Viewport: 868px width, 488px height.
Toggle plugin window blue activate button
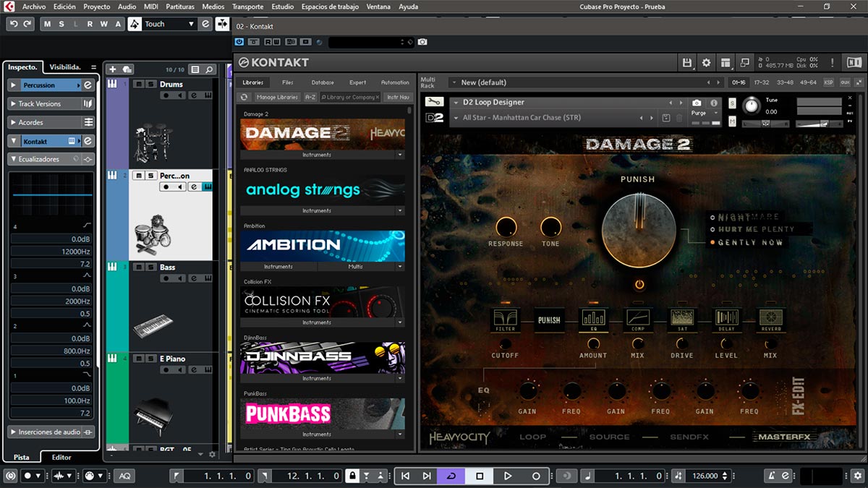click(239, 42)
